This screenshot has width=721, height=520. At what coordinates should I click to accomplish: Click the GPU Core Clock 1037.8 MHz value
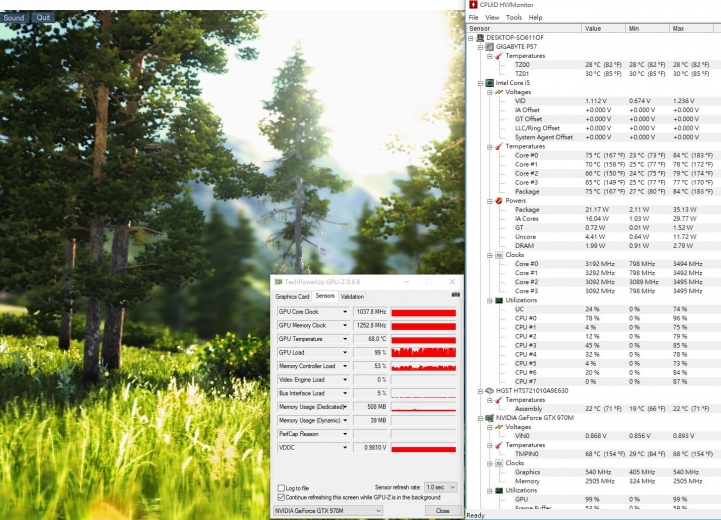tap(371, 312)
